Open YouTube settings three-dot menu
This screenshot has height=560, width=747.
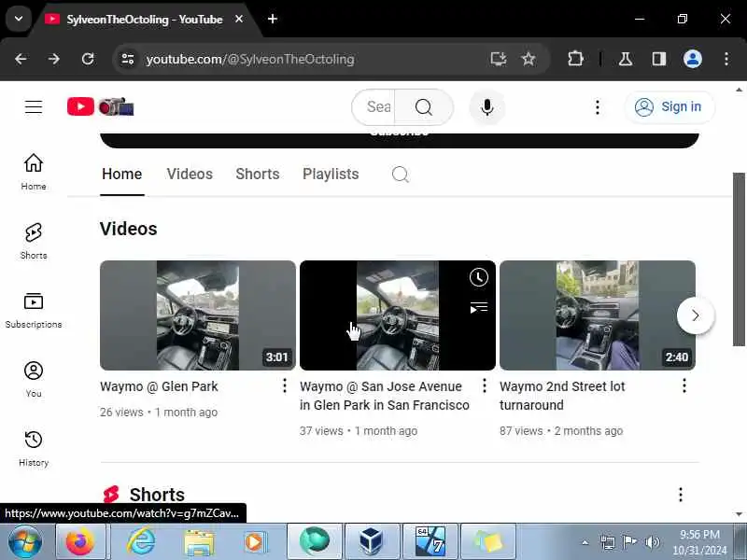pyautogui.click(x=598, y=107)
